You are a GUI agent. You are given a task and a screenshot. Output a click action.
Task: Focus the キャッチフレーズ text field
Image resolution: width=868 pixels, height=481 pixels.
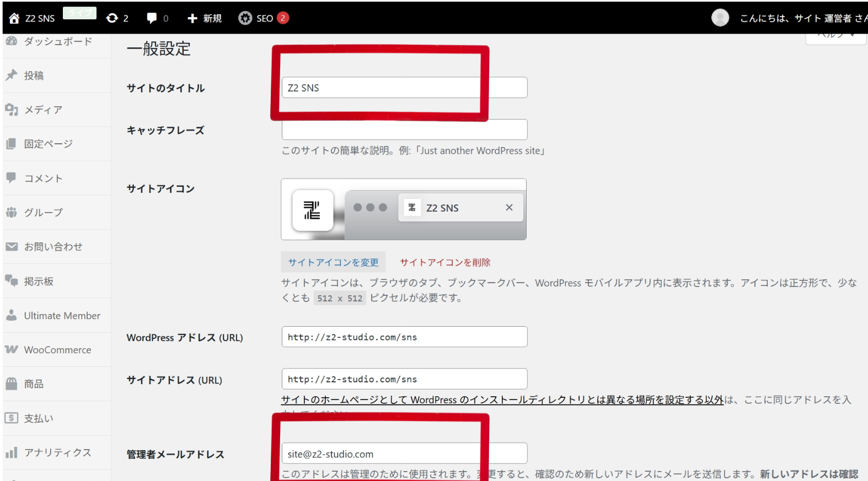404,130
